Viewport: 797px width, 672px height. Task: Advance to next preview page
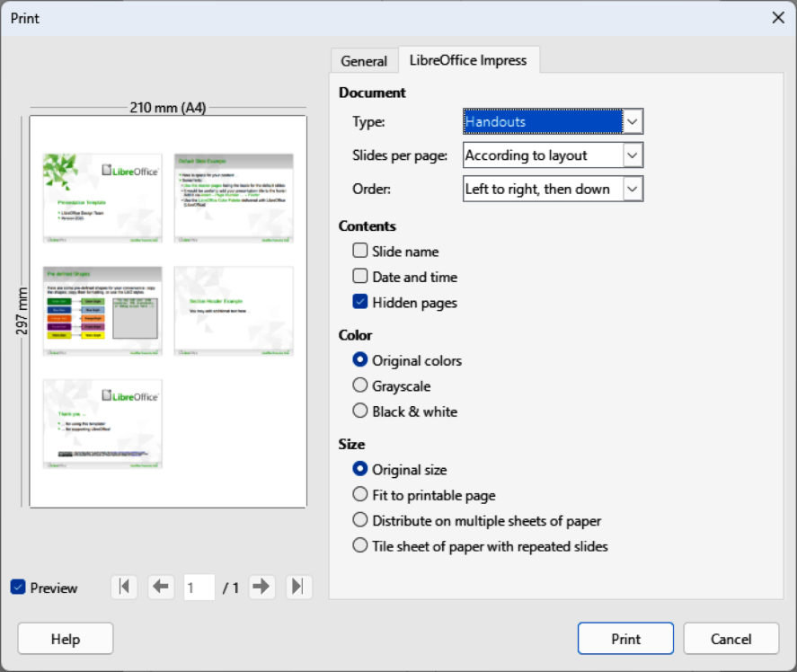coord(261,588)
